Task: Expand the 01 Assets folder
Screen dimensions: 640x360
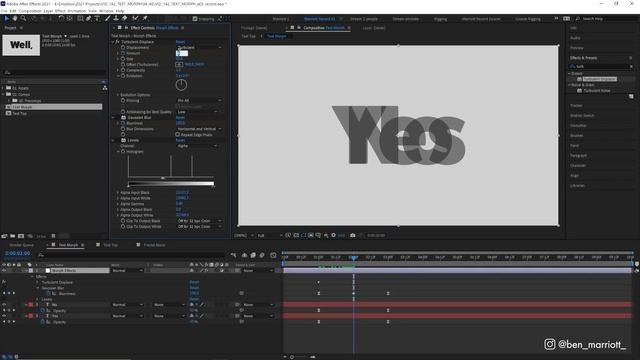Action: 3,88
